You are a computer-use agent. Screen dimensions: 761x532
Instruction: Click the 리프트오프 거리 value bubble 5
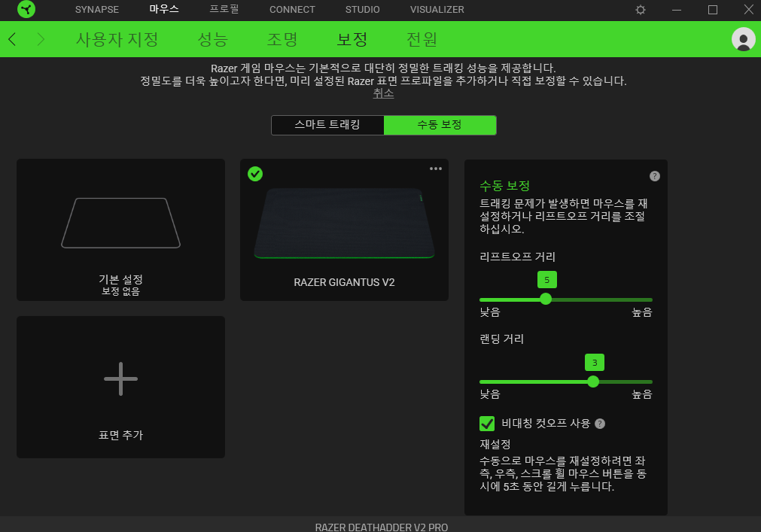(x=547, y=280)
